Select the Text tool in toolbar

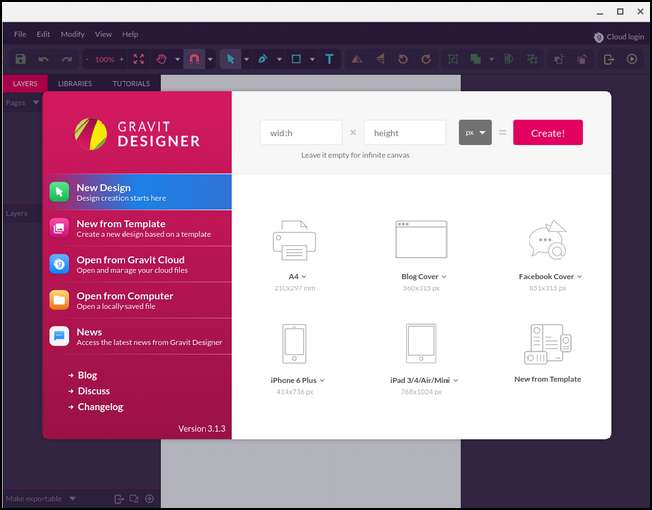point(329,59)
